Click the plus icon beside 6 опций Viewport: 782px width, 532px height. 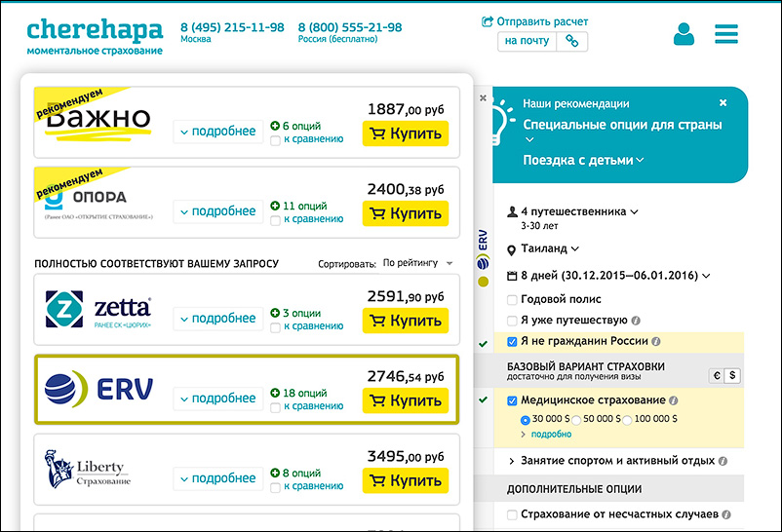[x=275, y=126]
